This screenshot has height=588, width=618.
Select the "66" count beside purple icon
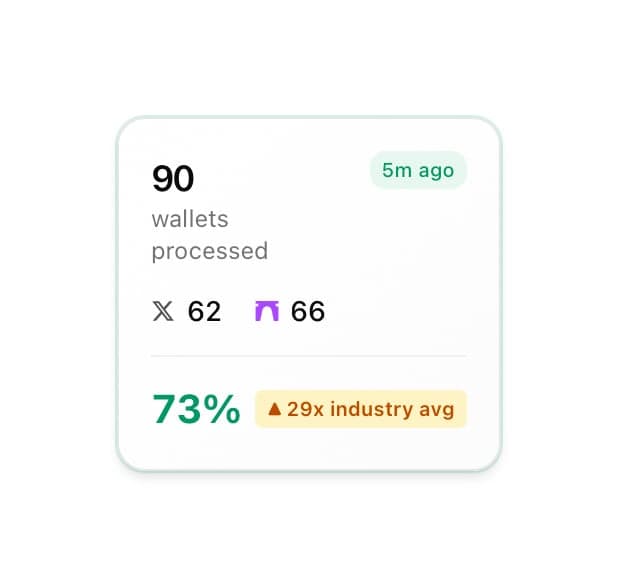(308, 312)
